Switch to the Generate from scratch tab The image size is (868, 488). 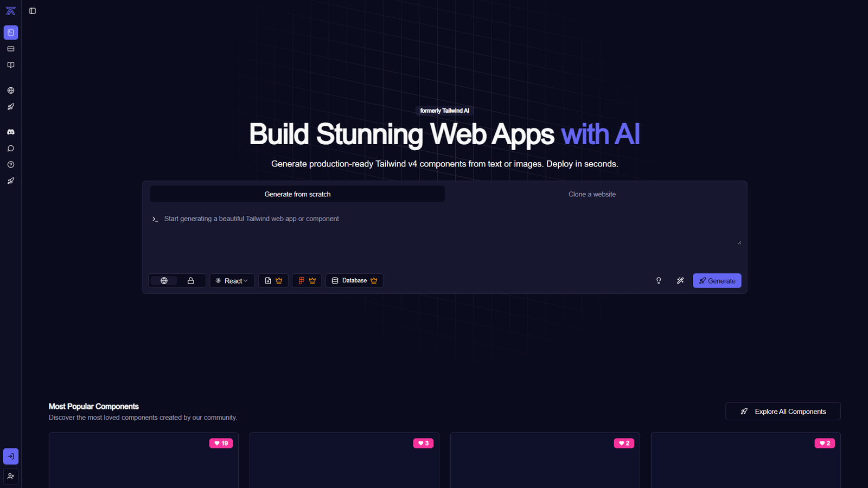pos(297,194)
